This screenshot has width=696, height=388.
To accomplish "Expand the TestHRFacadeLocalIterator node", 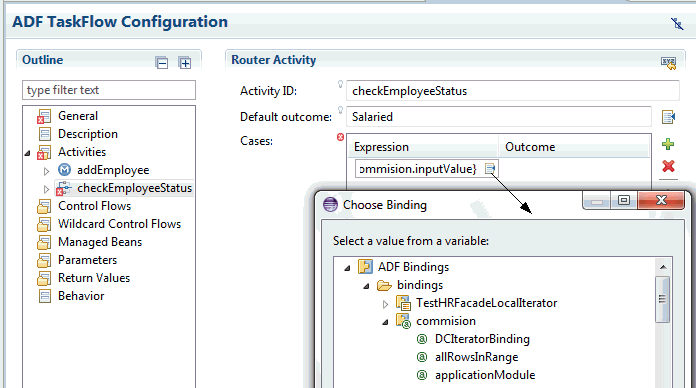I will point(385,304).
